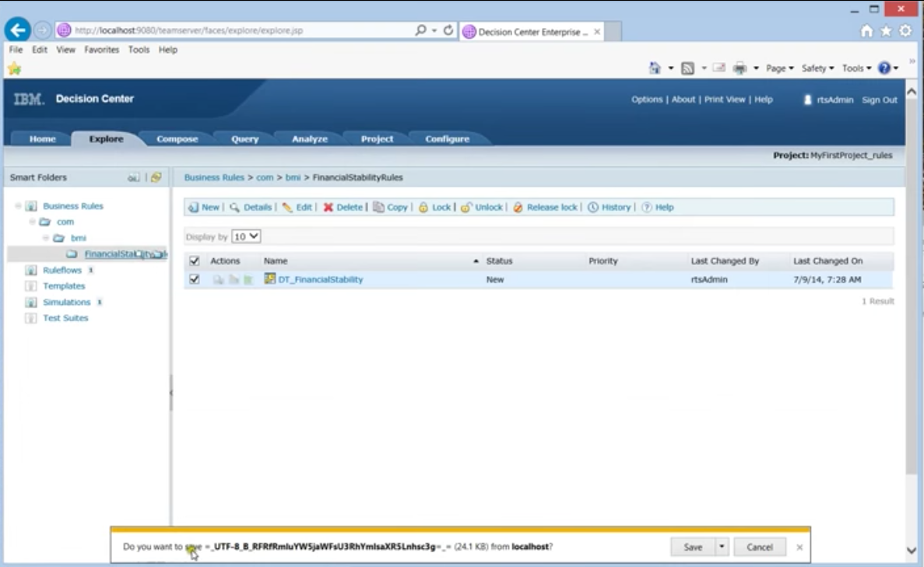Open the DT_FinancialStability decision table link

(321, 280)
